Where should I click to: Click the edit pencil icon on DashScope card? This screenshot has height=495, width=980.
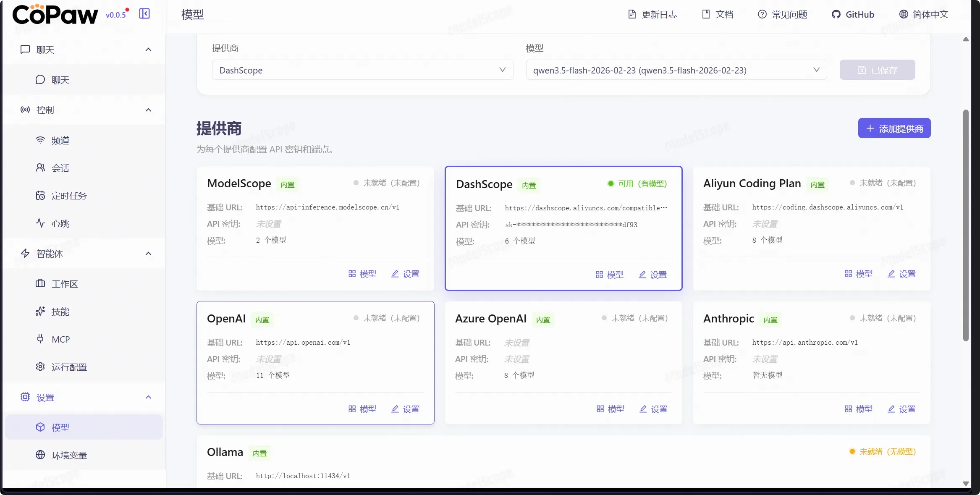coord(642,275)
